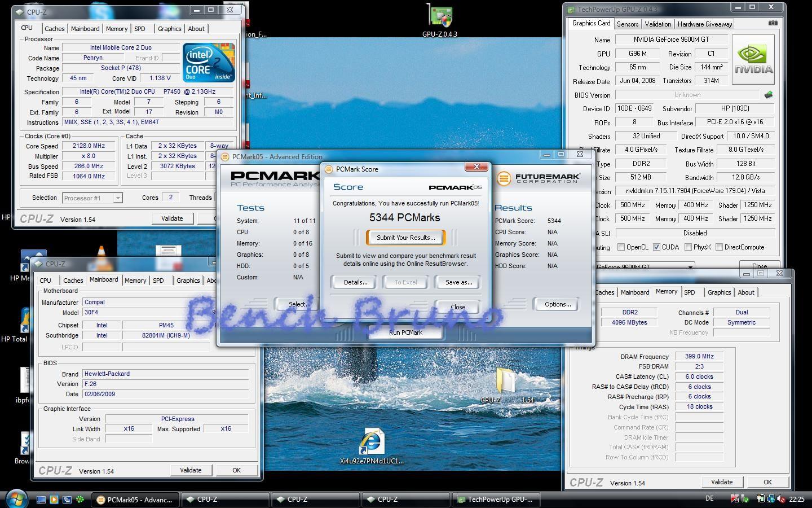
Task: Click the Core Speed 2128.0 MHz value
Action: [89, 146]
